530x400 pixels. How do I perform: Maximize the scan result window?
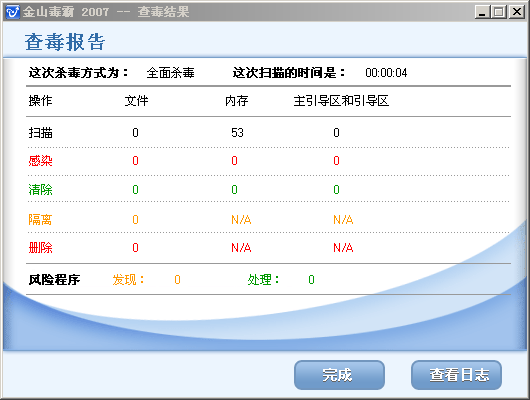click(x=499, y=12)
